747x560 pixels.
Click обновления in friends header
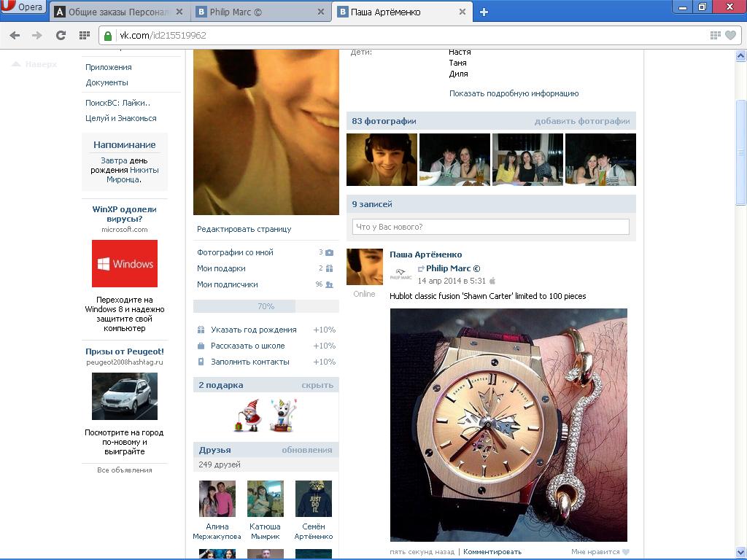[307, 450]
